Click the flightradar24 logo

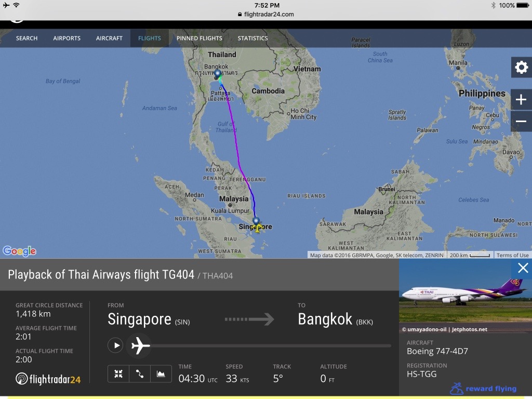pyautogui.click(x=48, y=379)
